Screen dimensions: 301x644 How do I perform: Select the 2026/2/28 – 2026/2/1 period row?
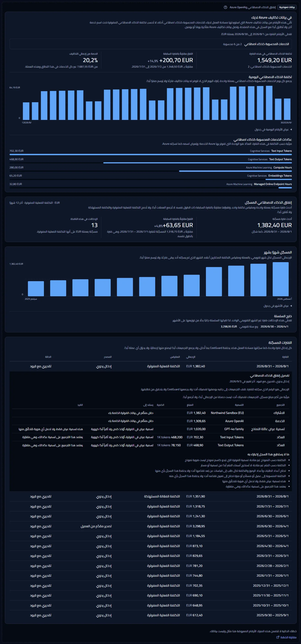[151, 566]
